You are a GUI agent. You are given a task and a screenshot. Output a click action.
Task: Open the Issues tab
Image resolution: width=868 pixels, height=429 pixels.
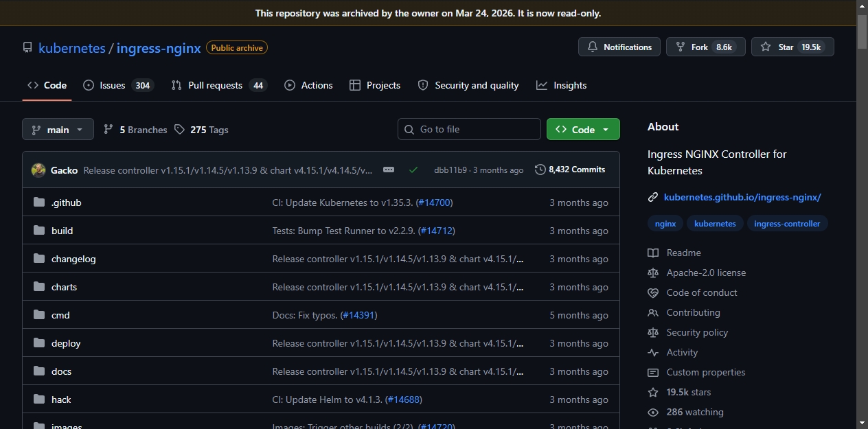118,85
